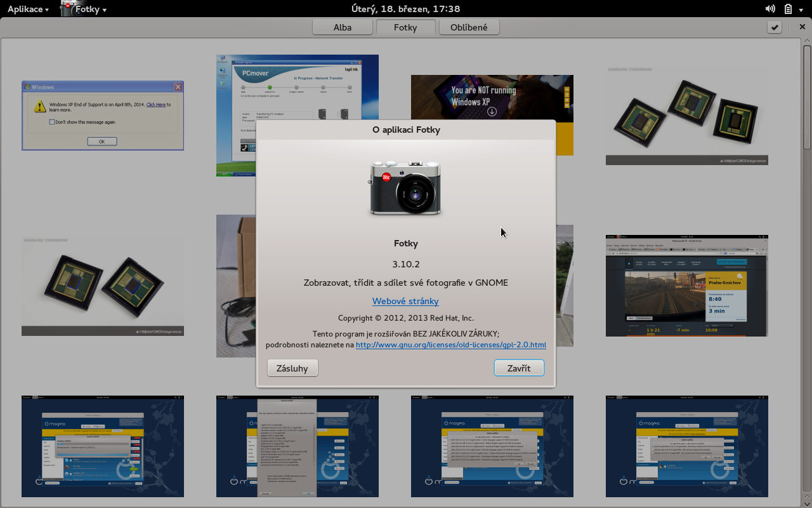
Task: Open the Windows XP End of Support thumbnail
Action: coord(103,116)
